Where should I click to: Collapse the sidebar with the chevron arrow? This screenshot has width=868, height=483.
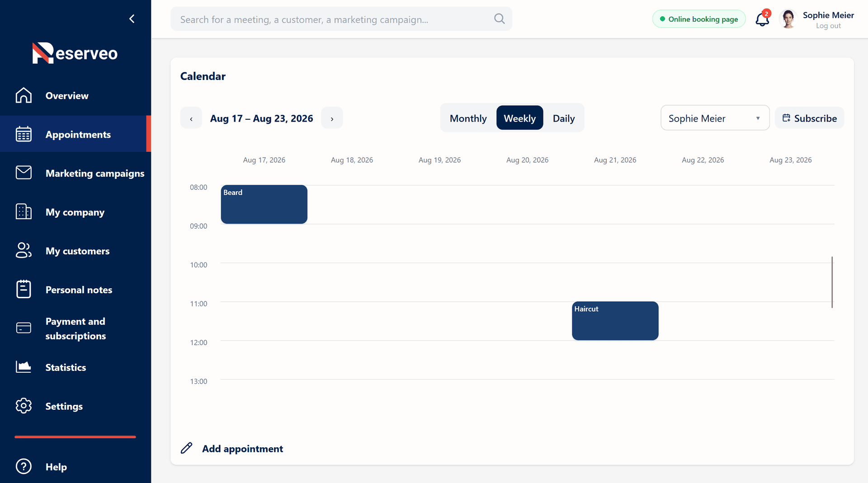pos(132,19)
